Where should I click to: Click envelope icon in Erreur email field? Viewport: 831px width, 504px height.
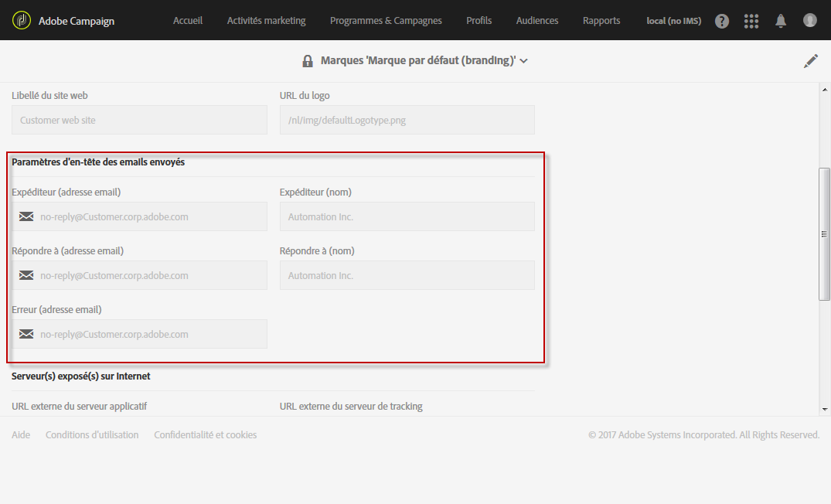pos(26,334)
